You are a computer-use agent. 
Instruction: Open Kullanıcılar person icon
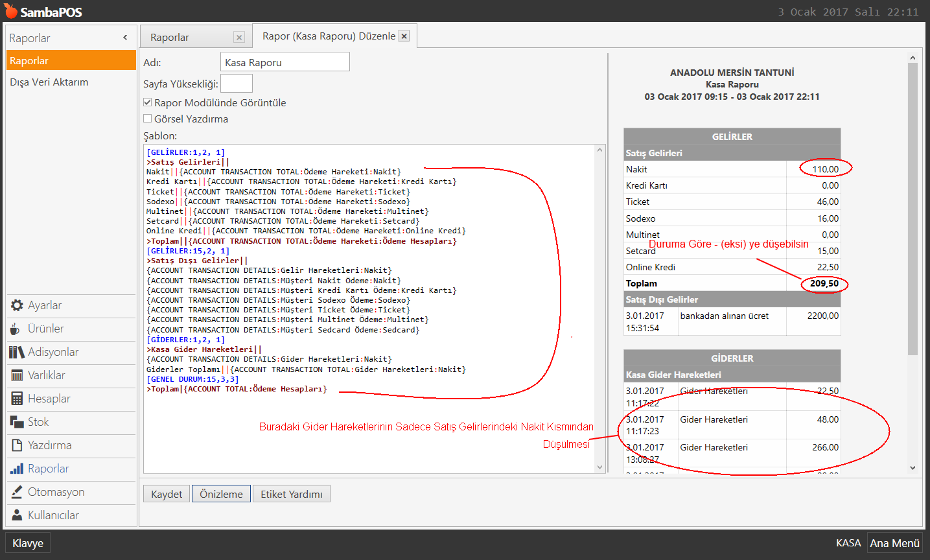pyautogui.click(x=17, y=515)
